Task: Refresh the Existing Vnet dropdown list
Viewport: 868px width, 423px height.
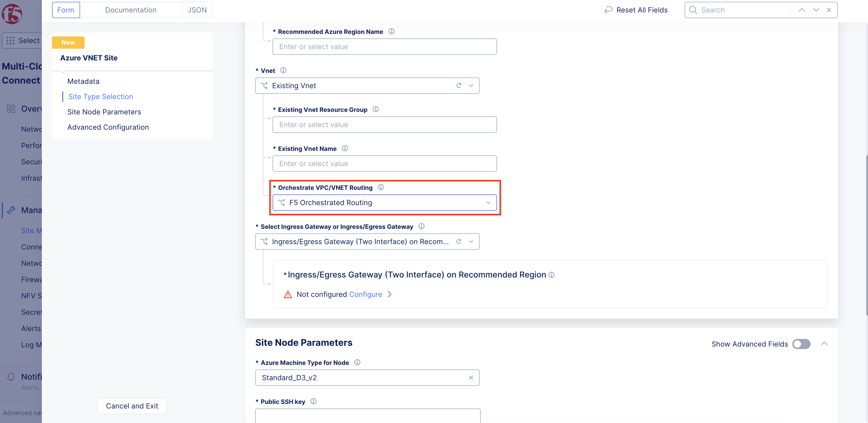Action: coord(458,86)
